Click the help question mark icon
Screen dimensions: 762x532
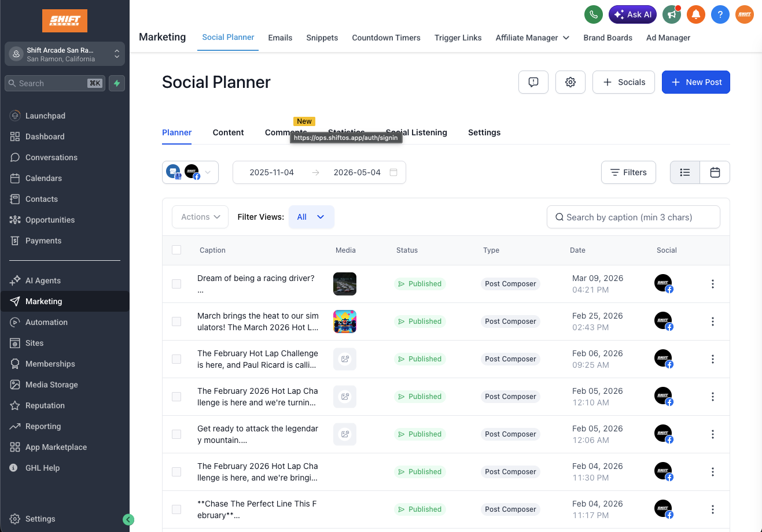[x=720, y=14]
